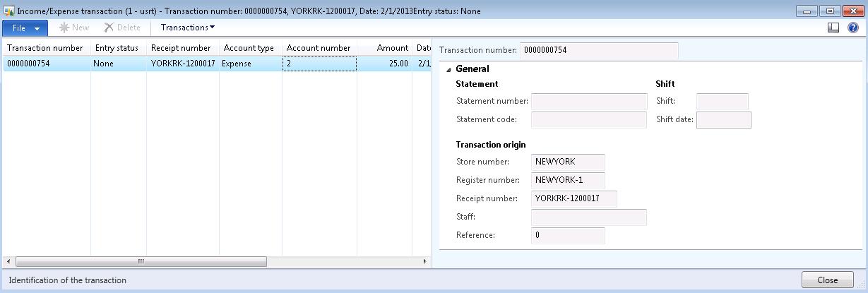Sort by Entry status column header

pyautogui.click(x=118, y=48)
